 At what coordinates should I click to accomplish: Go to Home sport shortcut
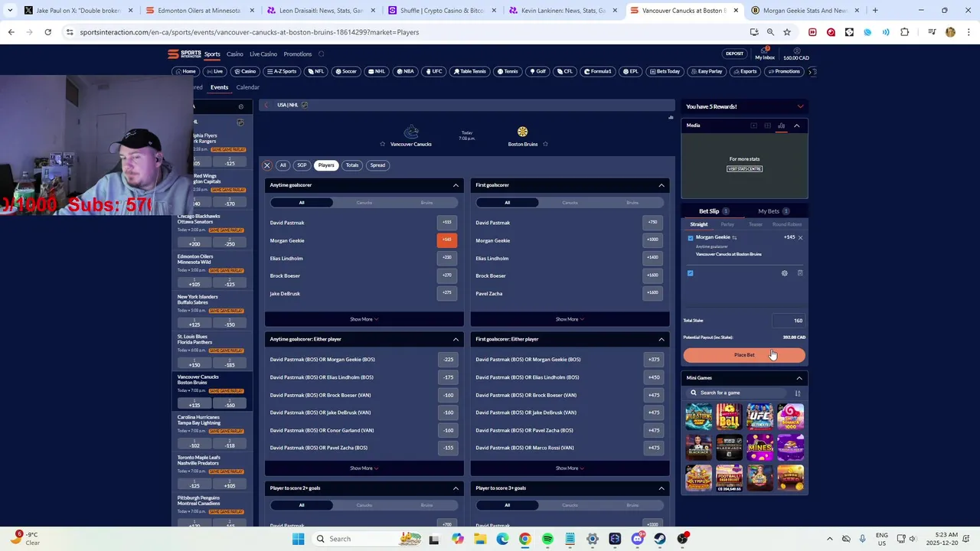tap(185, 71)
